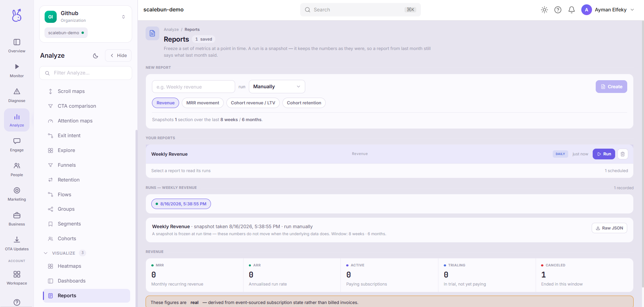Open the run schedule Manually dropdown
This screenshot has height=307, width=644.
[x=277, y=87]
